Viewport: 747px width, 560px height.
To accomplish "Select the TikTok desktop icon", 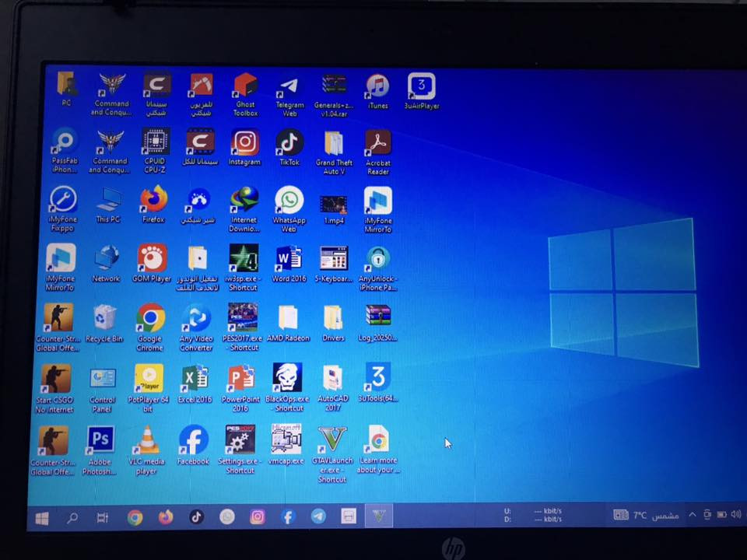I will [x=289, y=143].
